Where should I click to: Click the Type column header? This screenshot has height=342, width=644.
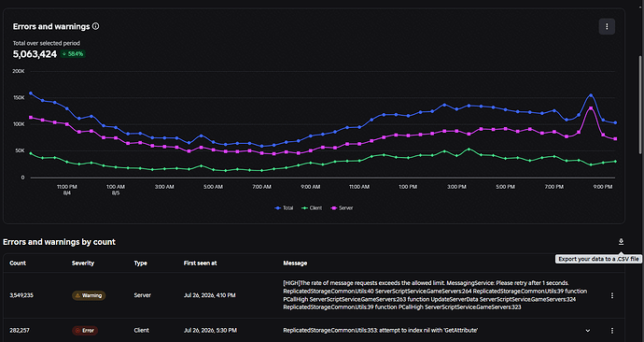click(x=140, y=264)
